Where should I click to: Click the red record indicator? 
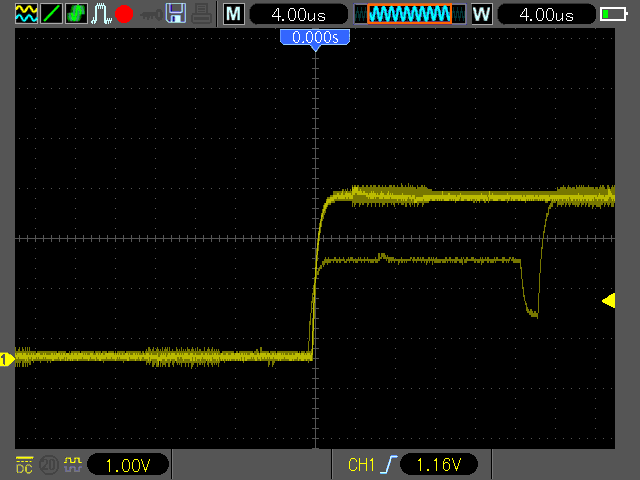point(124,14)
